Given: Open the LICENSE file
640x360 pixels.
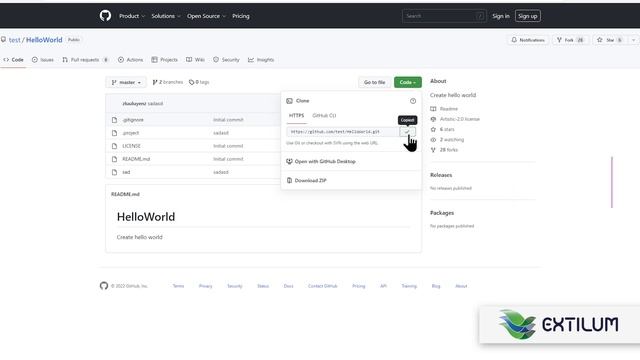Looking at the screenshot, I should coord(131,146).
